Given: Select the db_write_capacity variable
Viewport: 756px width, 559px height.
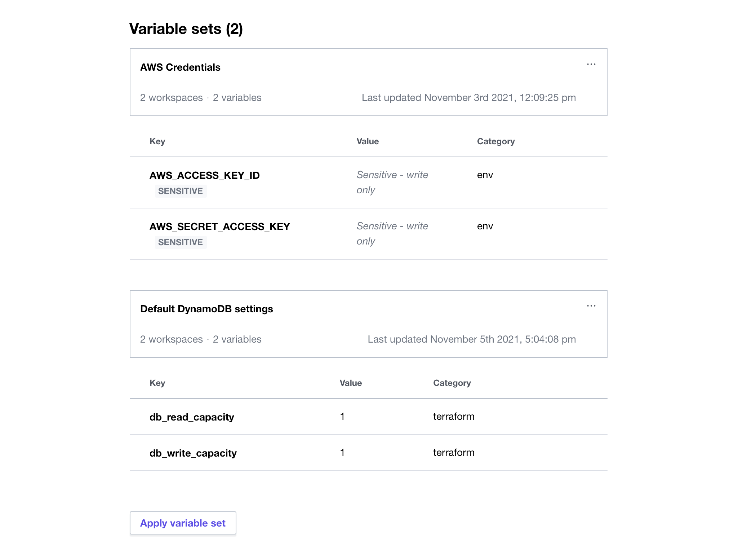Looking at the screenshot, I should pyautogui.click(x=193, y=453).
